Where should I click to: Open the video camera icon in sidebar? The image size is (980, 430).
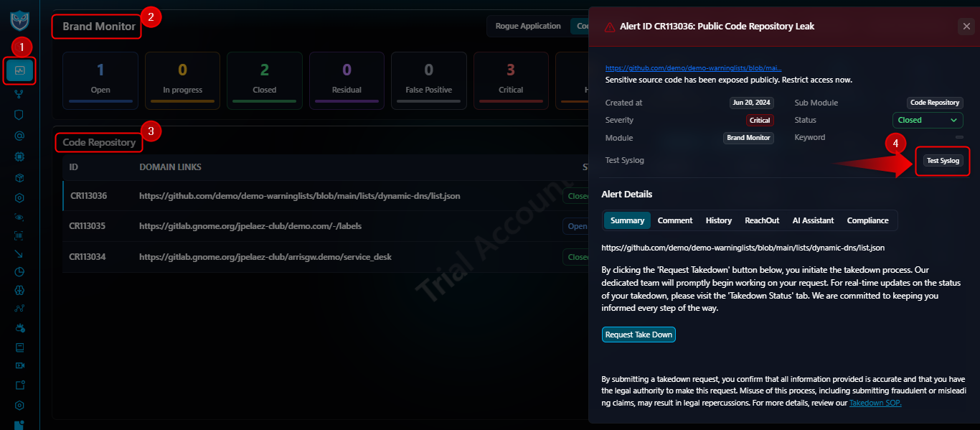click(19, 365)
